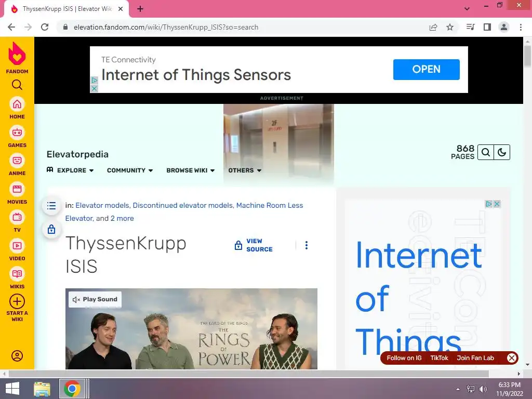This screenshot has width=532, height=399.
Task: Toggle browser side panel icon
Action: tap(487, 27)
